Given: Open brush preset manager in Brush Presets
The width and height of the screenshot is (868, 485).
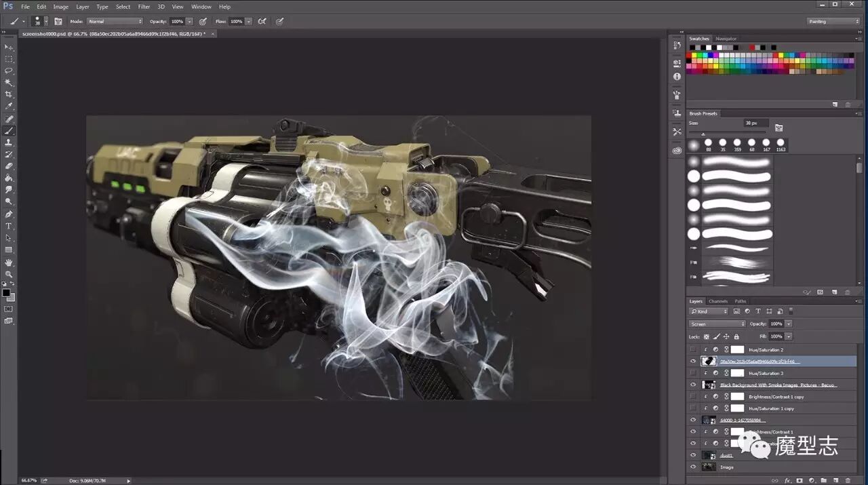Looking at the screenshot, I should coord(820,292).
